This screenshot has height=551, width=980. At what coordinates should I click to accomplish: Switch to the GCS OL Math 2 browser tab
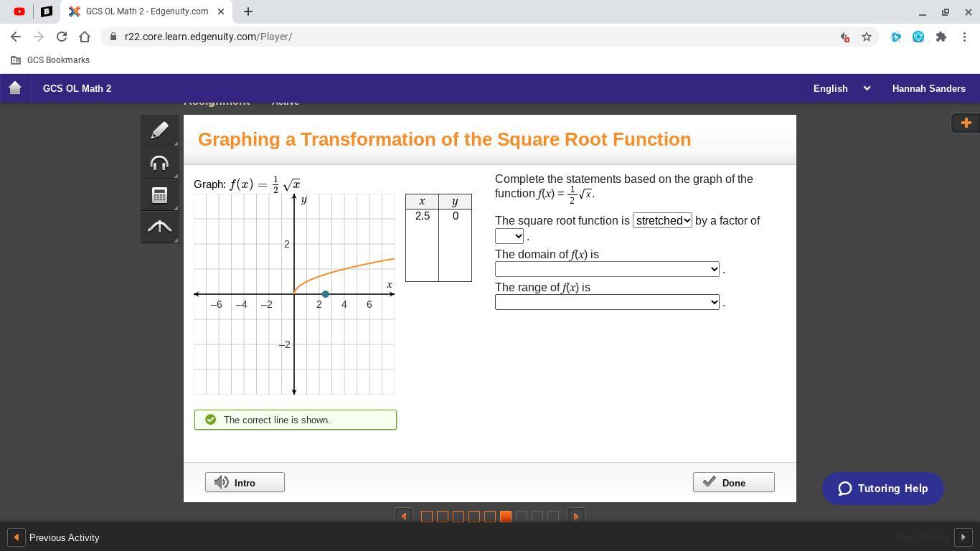(x=146, y=11)
